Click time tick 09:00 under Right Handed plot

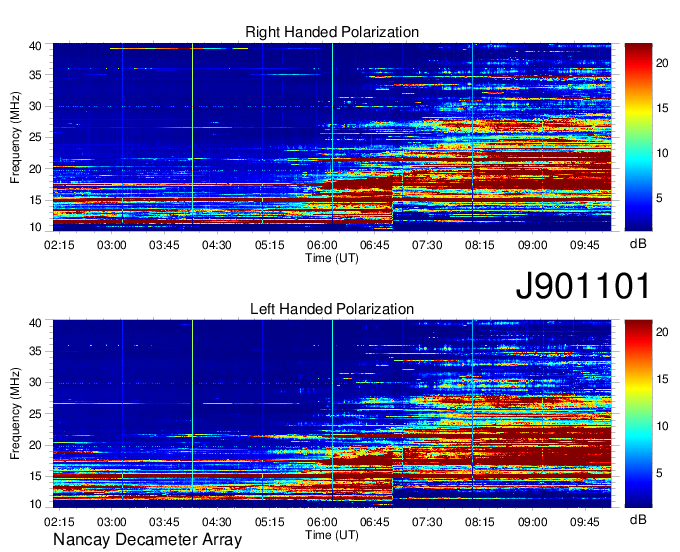533,245
